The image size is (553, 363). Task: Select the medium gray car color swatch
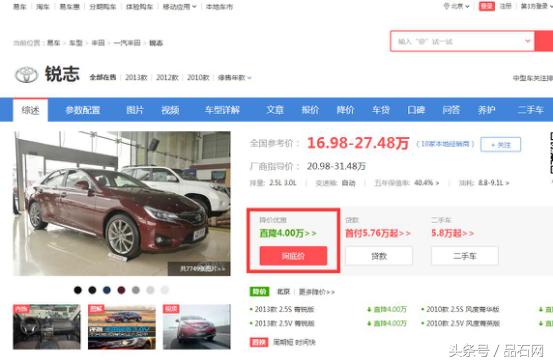coord(136,290)
